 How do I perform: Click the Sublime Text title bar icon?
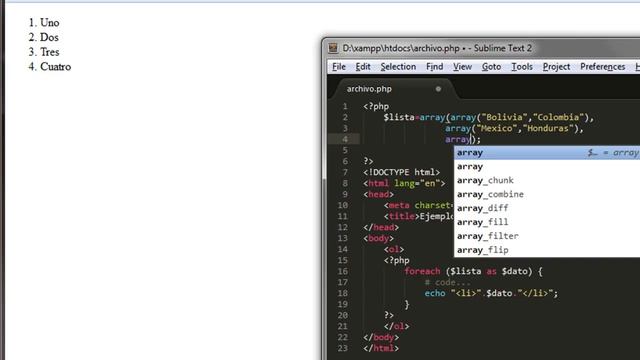point(333,48)
